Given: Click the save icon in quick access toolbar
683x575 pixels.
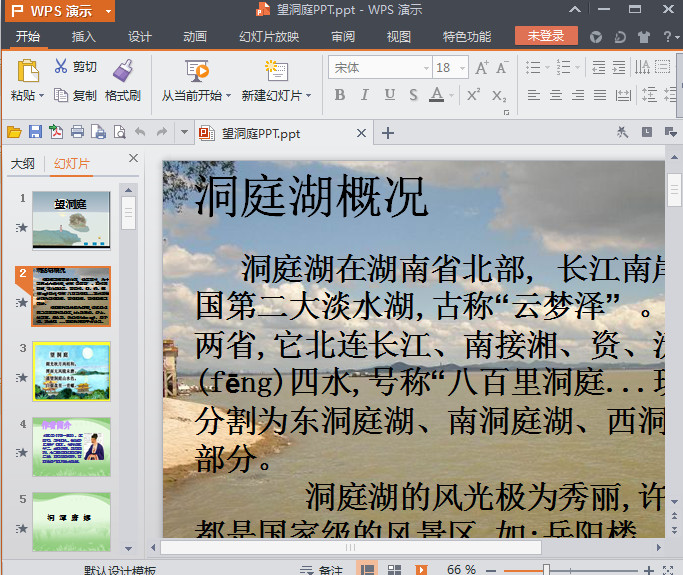Looking at the screenshot, I should [x=35, y=133].
